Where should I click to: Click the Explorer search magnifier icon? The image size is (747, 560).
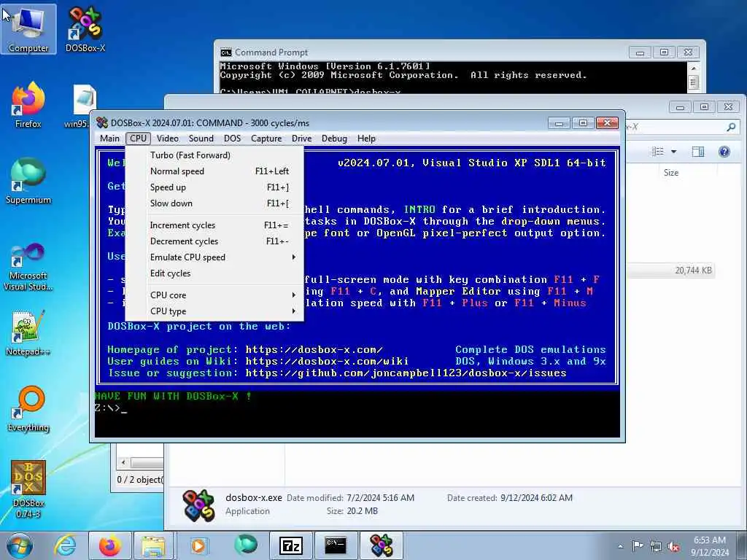pos(731,127)
